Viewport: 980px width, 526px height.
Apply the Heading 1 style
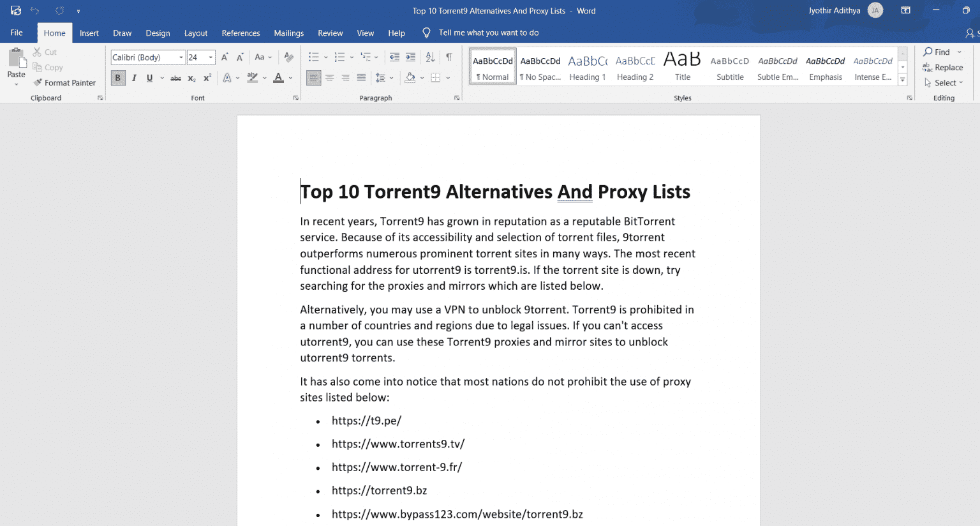coord(587,66)
